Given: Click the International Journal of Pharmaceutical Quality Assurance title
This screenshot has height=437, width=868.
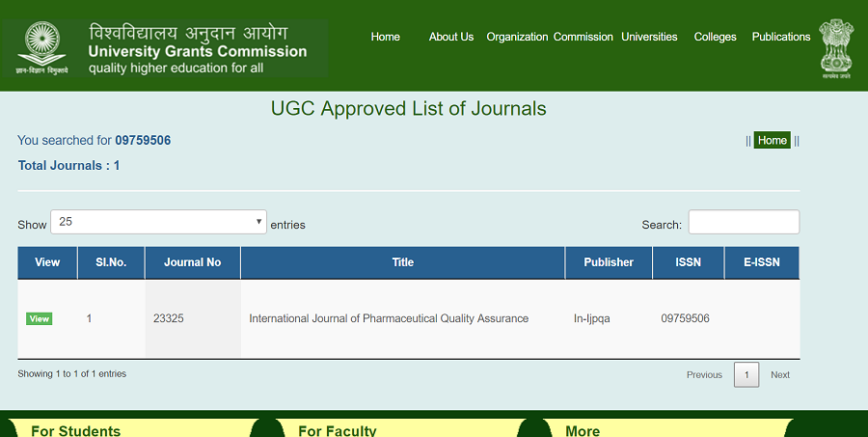Looking at the screenshot, I should [x=389, y=318].
